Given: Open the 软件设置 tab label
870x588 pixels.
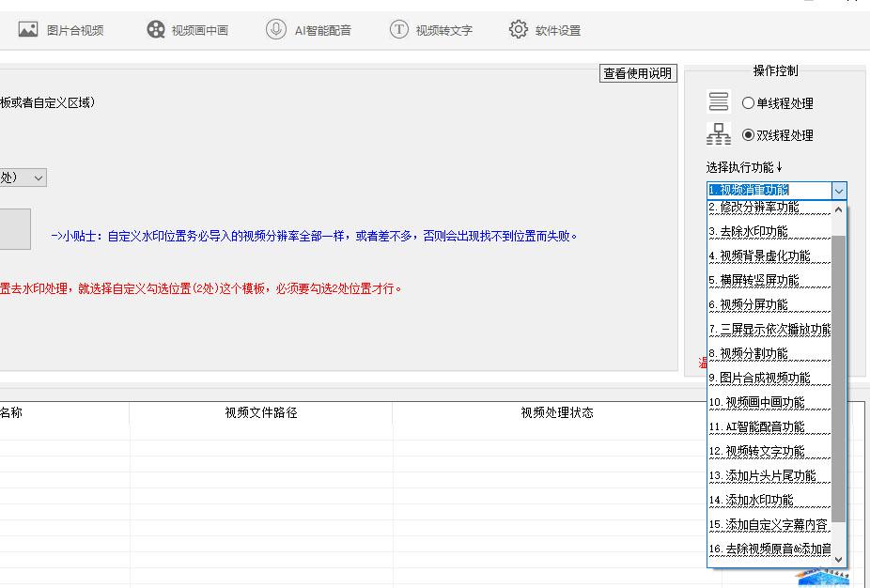Looking at the screenshot, I should (558, 30).
